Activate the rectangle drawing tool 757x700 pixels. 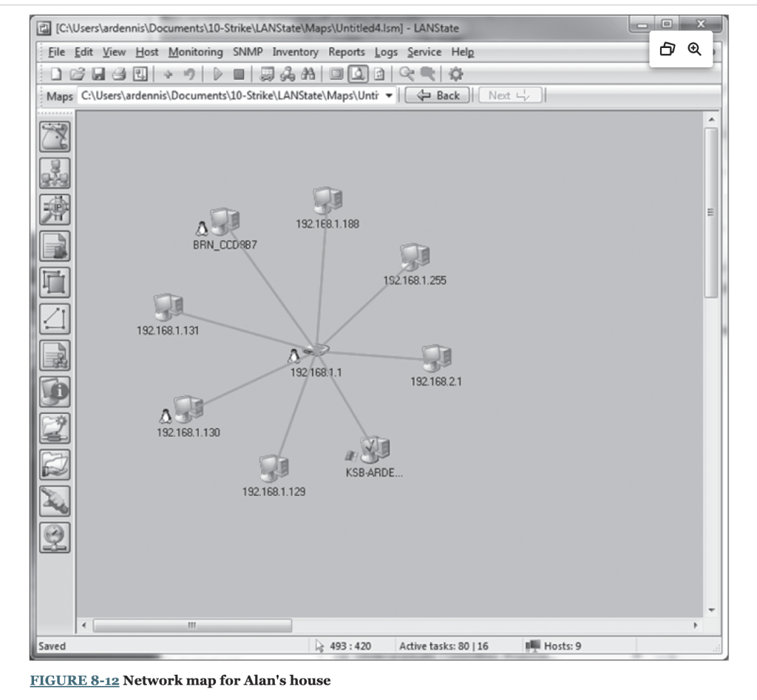tap(54, 283)
